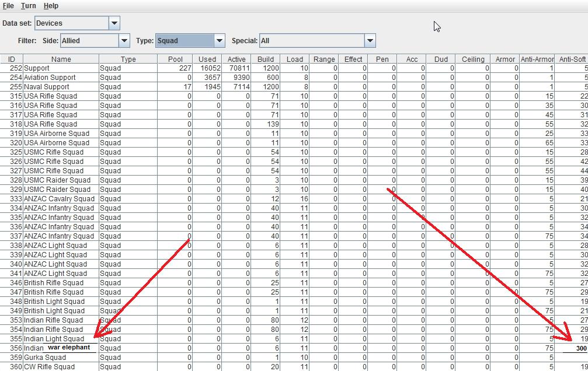
Task: Expand the Data set dropdown arrow
Action: (x=114, y=23)
